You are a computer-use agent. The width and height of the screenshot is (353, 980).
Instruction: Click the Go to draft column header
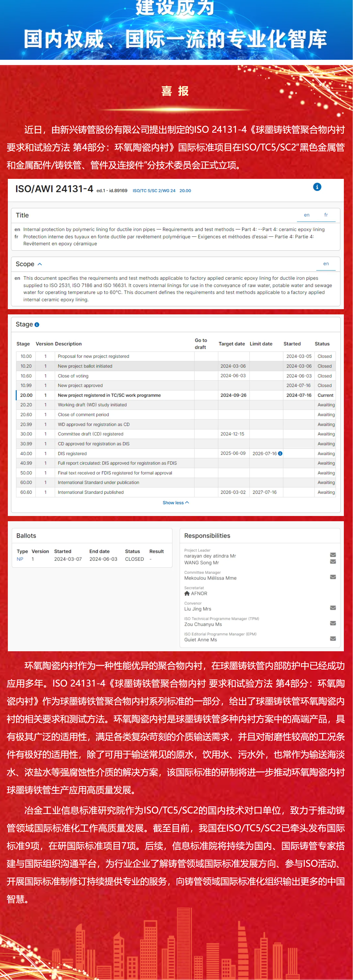(201, 344)
